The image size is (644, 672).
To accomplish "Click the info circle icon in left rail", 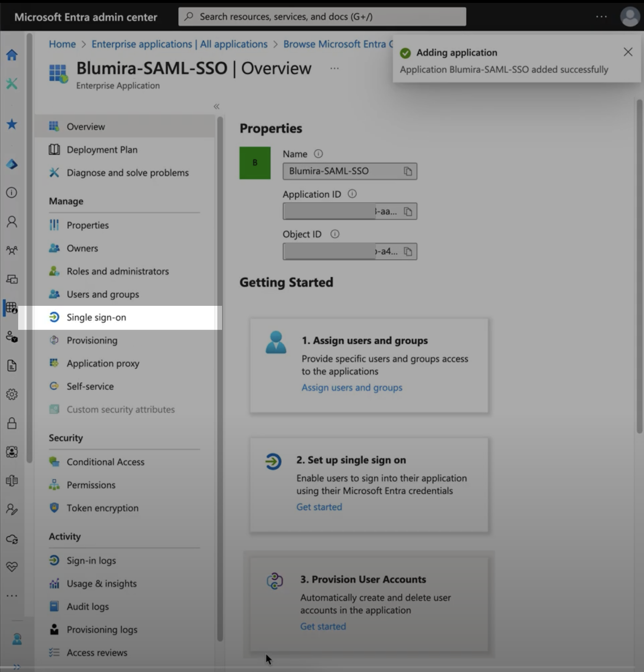I will 12,192.
